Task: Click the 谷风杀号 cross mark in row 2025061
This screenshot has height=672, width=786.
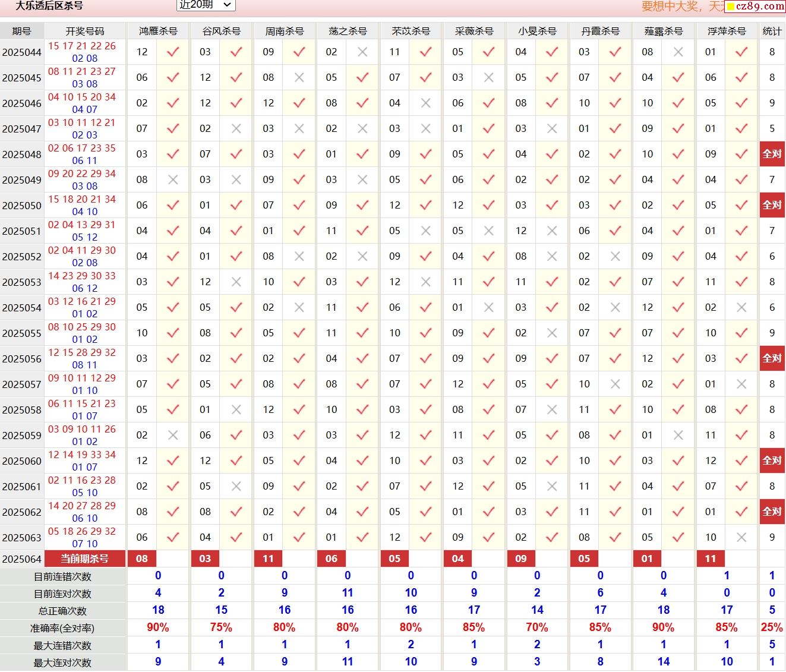Action: (236, 487)
